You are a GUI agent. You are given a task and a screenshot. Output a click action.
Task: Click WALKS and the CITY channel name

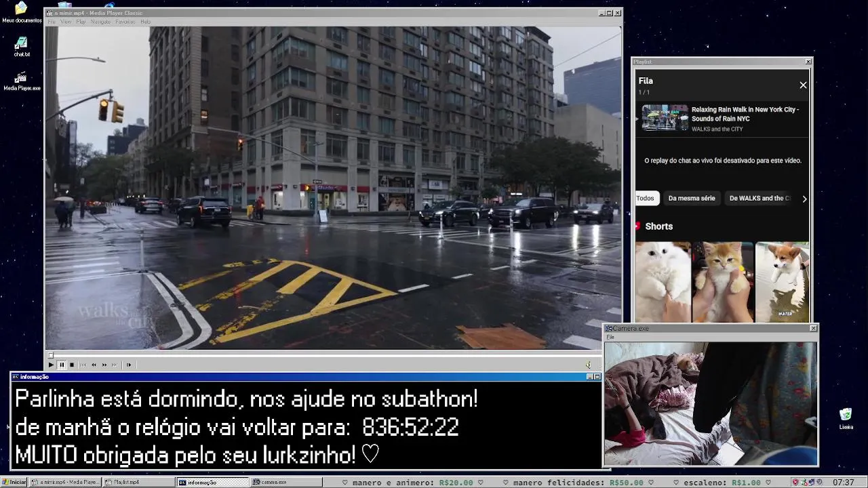tap(717, 129)
